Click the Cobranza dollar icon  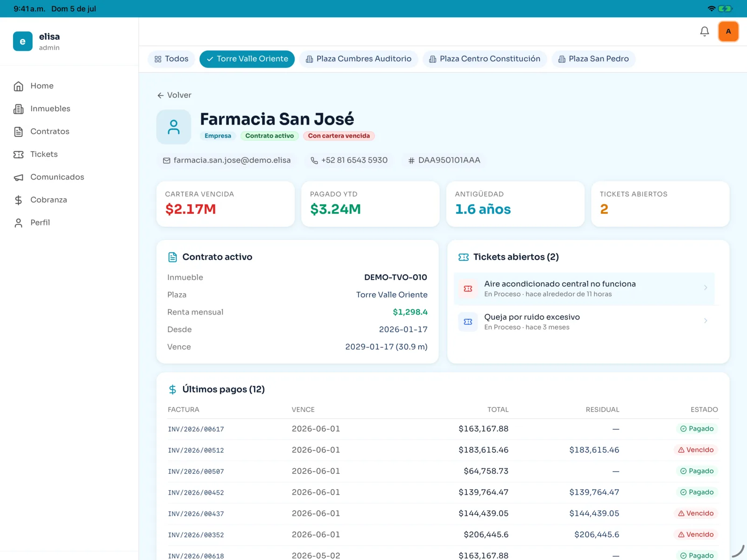click(x=19, y=200)
